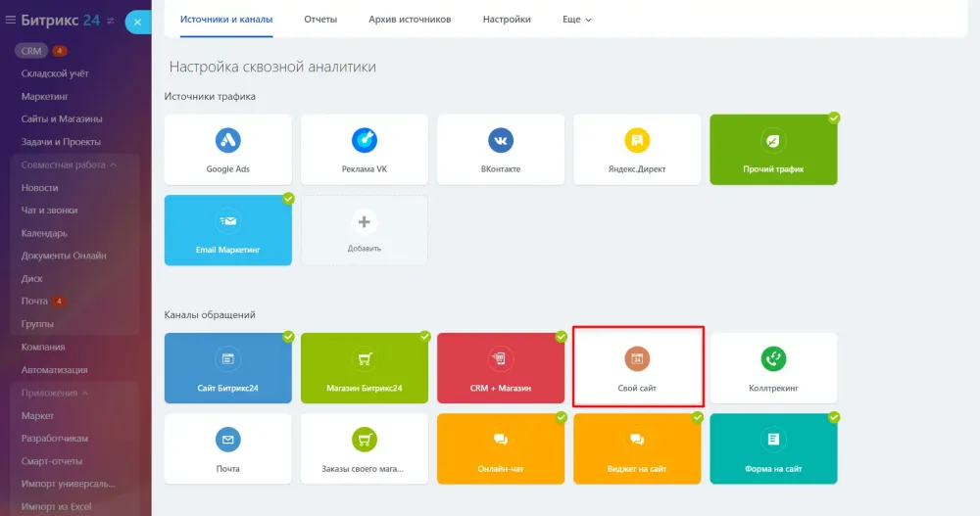Select the Яндекс.Директ source icon

637,140
